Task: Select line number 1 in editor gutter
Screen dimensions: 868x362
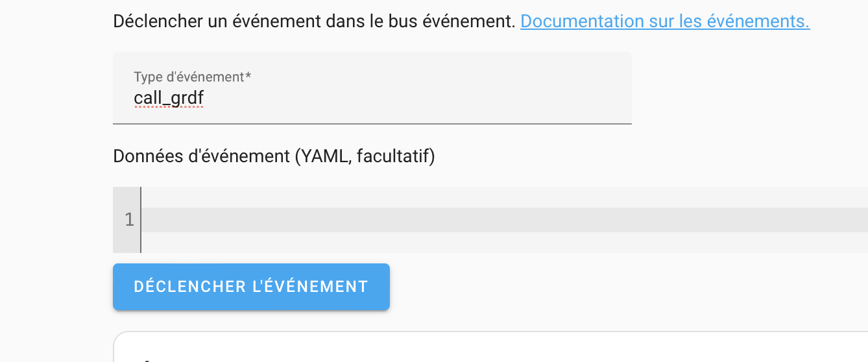Action: coord(129,220)
